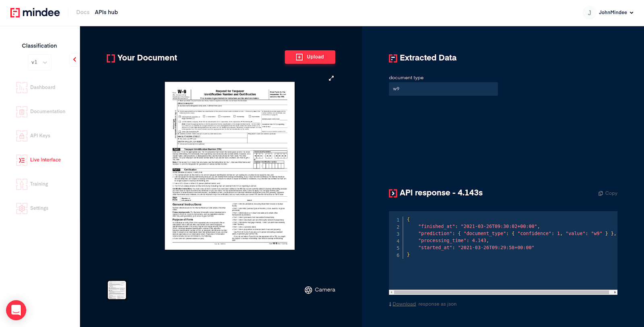Collapse the sidebar with red chevron
Viewport: 644px width, 327px height.
74,60
